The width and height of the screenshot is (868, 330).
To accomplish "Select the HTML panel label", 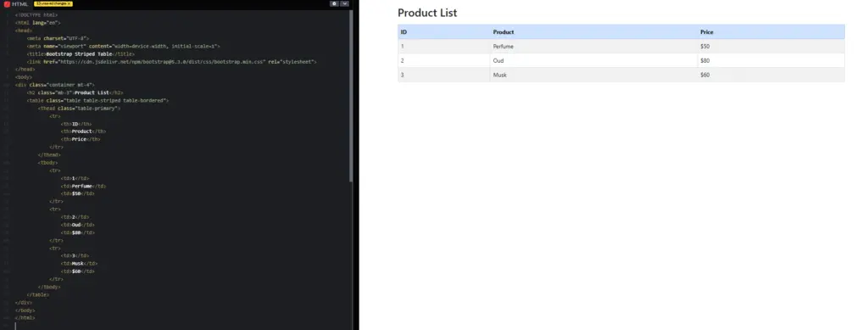I will (20, 4).
